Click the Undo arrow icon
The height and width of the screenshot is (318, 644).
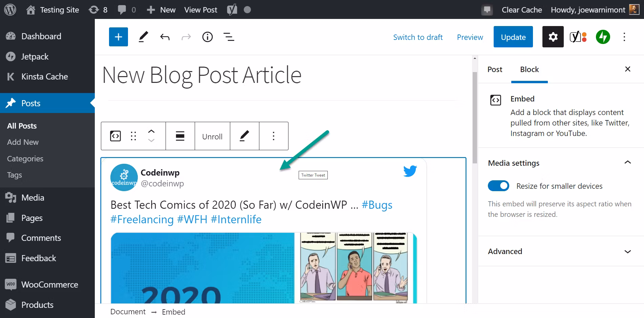pyautogui.click(x=165, y=37)
